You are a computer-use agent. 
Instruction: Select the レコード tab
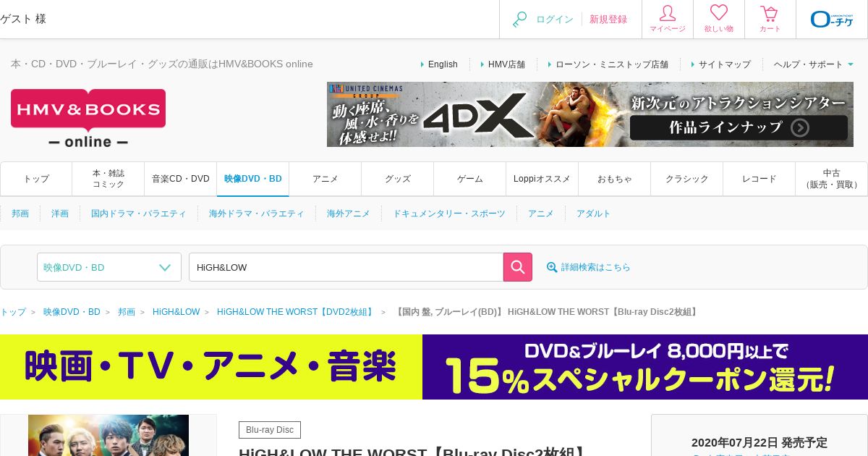pos(759,179)
